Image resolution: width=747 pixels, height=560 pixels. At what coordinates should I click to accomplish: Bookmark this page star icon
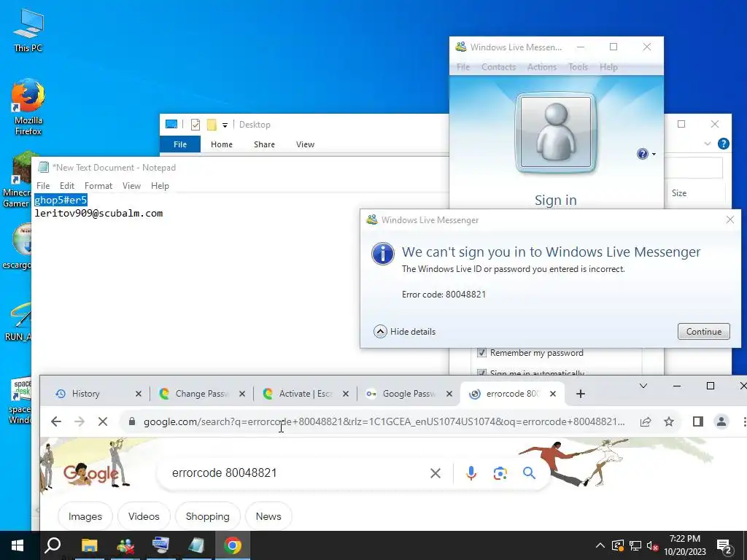coord(669,421)
